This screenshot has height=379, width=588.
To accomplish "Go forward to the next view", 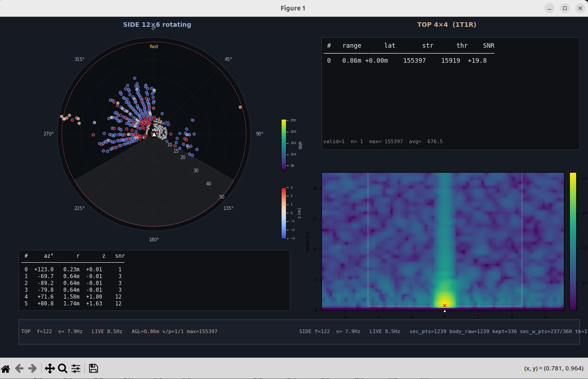I will (33, 369).
